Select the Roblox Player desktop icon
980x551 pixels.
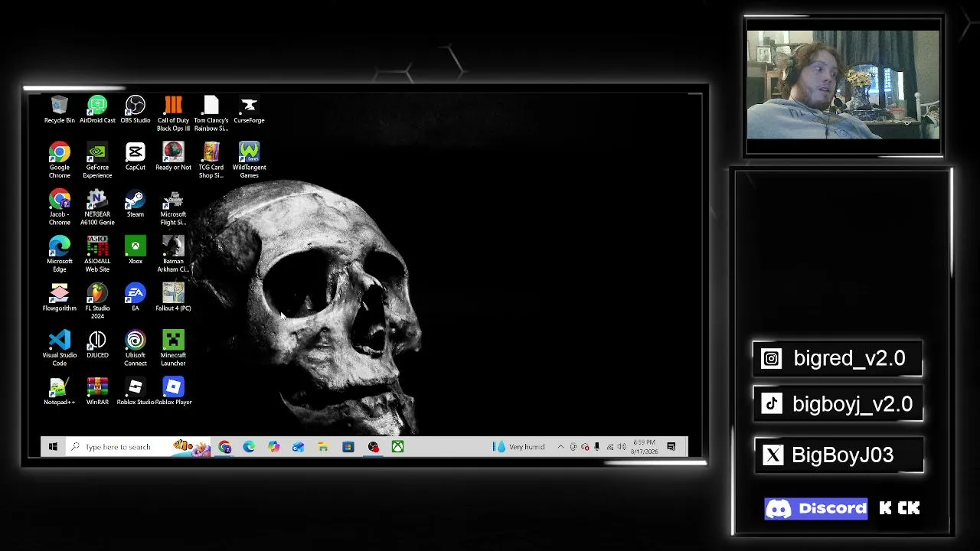(x=173, y=391)
